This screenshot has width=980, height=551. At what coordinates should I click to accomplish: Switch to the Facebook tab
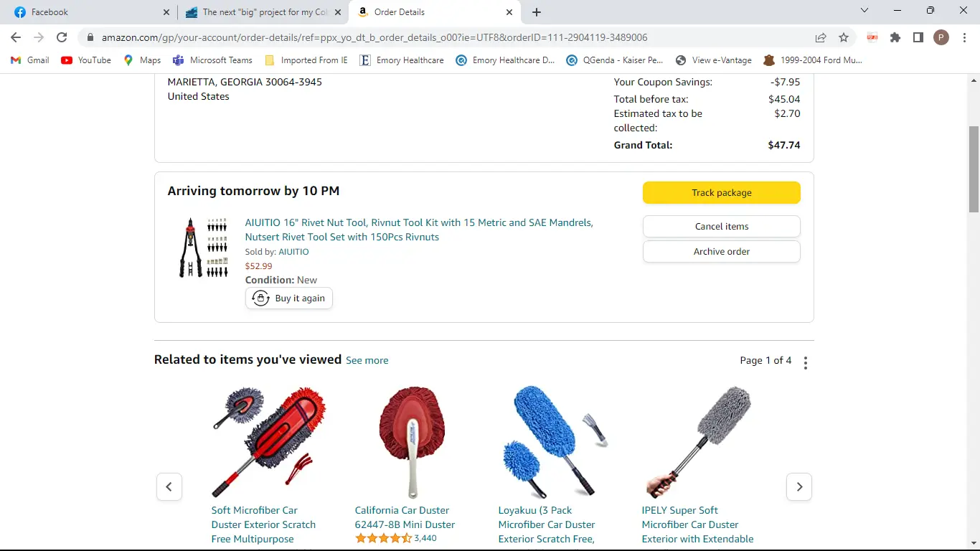tap(88, 12)
